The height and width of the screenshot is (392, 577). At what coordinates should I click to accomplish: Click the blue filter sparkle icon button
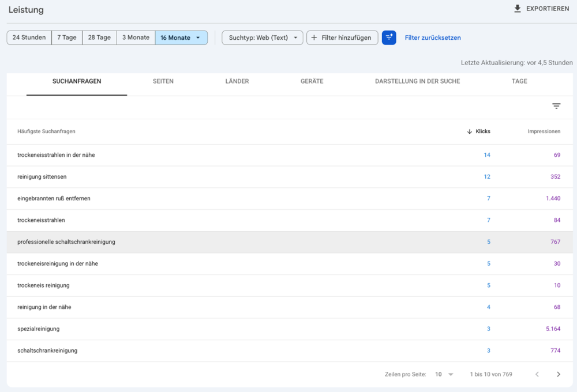(389, 37)
